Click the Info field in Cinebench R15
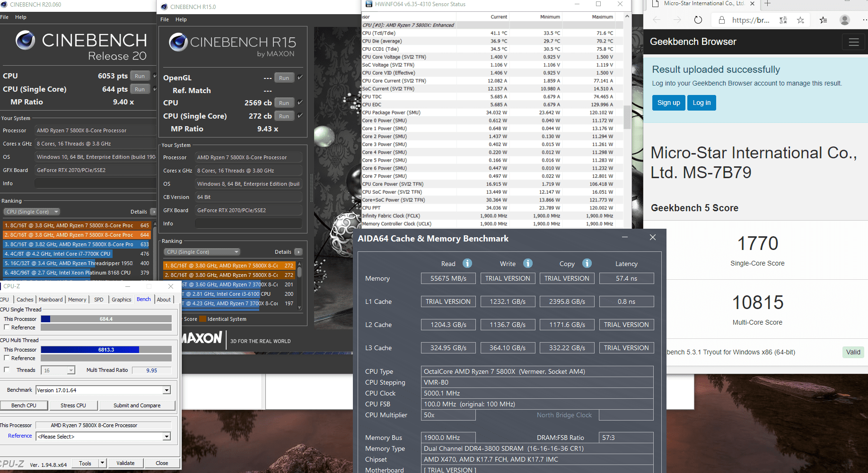 248,224
